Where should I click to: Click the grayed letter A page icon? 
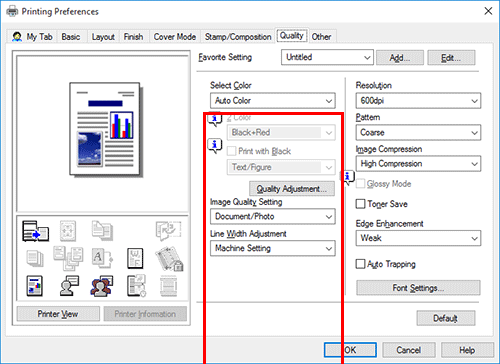coord(102,258)
